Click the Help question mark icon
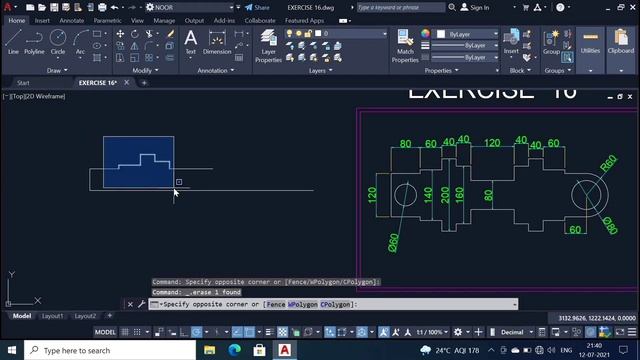The image size is (640, 360). point(560,7)
